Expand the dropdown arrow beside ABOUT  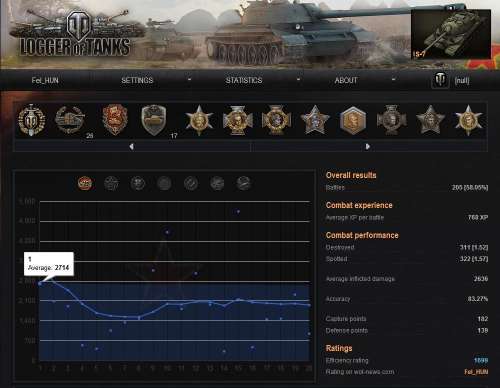pyautogui.click(x=394, y=79)
